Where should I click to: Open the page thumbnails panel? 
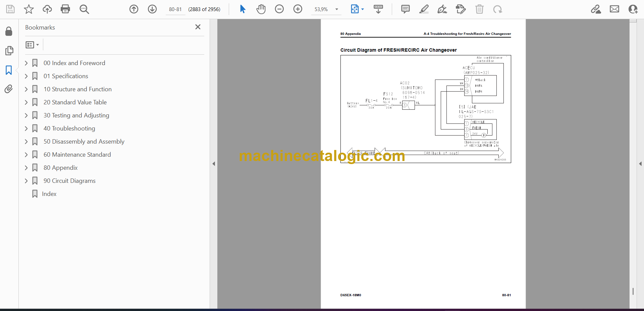point(9,51)
